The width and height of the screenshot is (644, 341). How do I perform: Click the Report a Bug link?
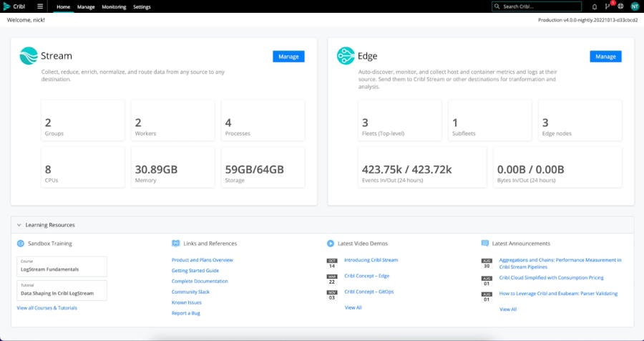(185, 314)
